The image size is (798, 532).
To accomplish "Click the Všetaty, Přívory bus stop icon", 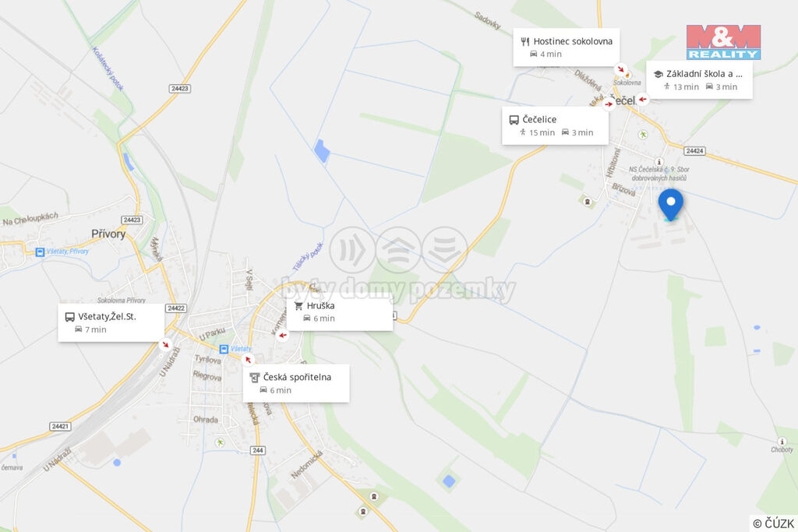I will click(40, 252).
